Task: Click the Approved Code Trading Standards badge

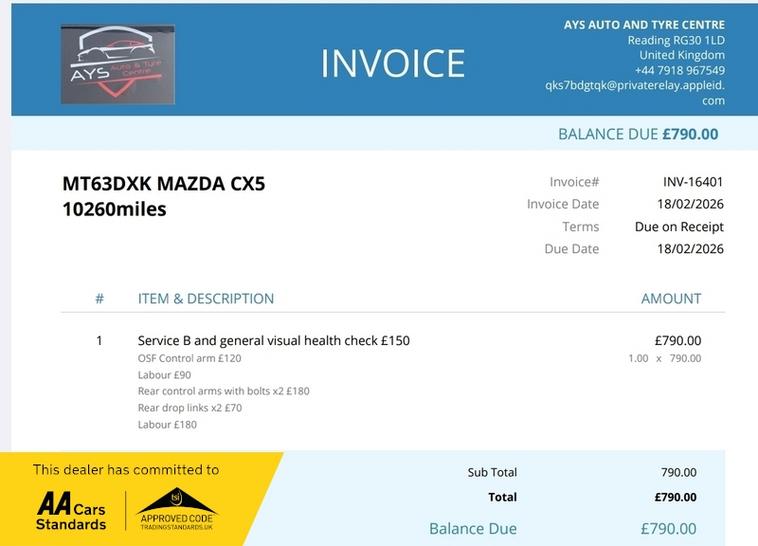Action: (176, 510)
